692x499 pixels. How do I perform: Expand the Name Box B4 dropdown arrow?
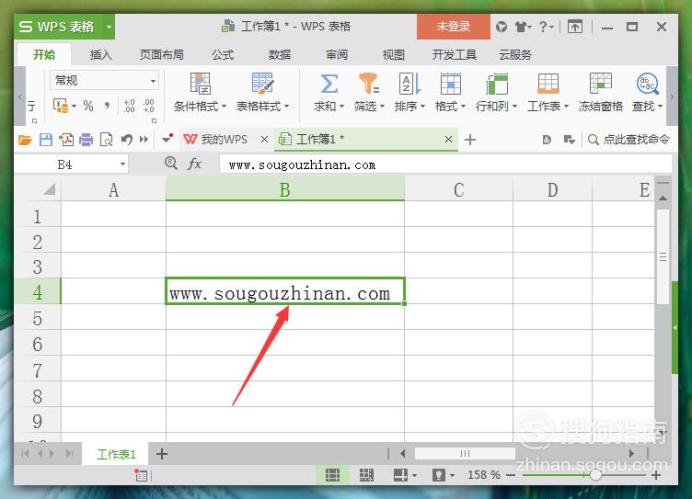[x=123, y=165]
